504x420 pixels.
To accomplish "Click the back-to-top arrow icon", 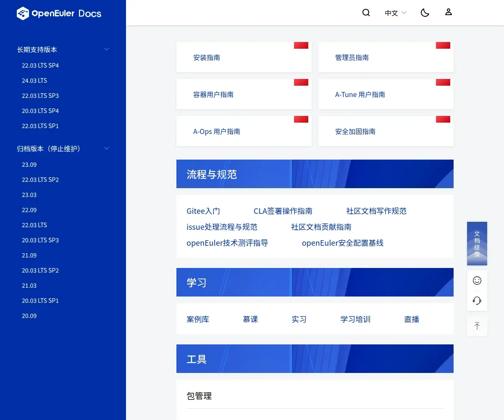I will click(x=477, y=326).
